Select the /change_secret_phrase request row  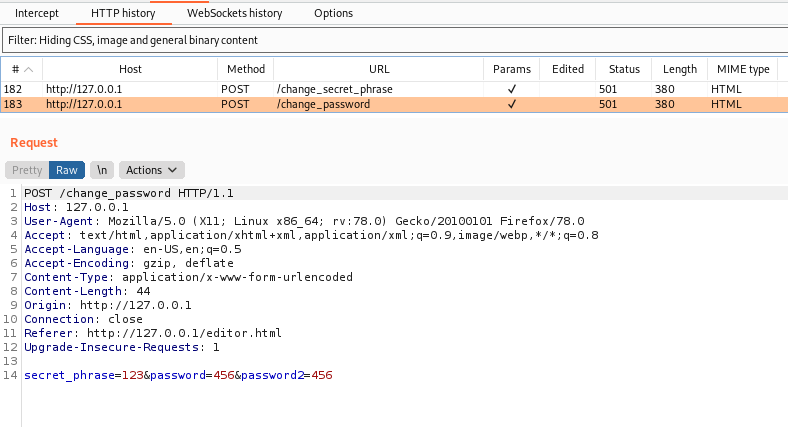coord(394,89)
